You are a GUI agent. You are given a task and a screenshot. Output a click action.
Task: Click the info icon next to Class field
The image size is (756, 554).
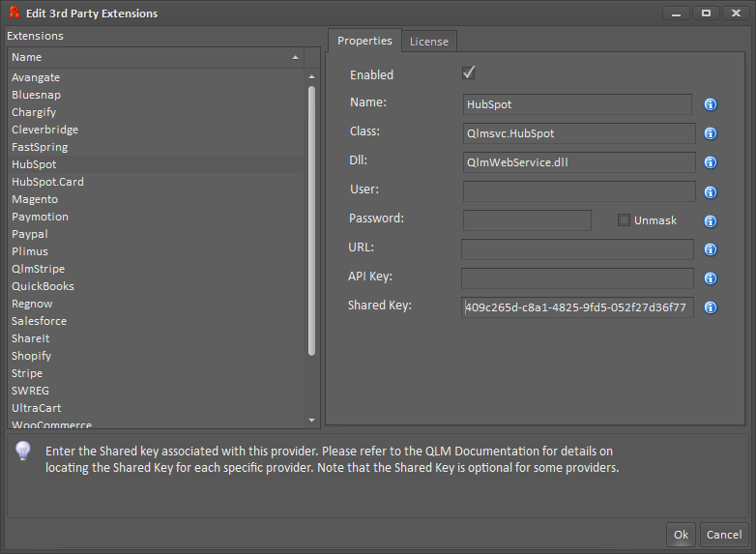(x=711, y=133)
